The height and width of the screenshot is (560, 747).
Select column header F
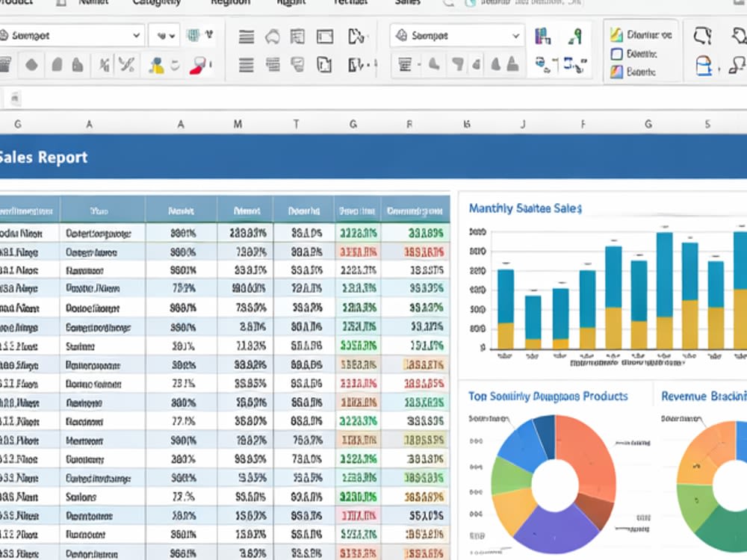[x=583, y=124]
